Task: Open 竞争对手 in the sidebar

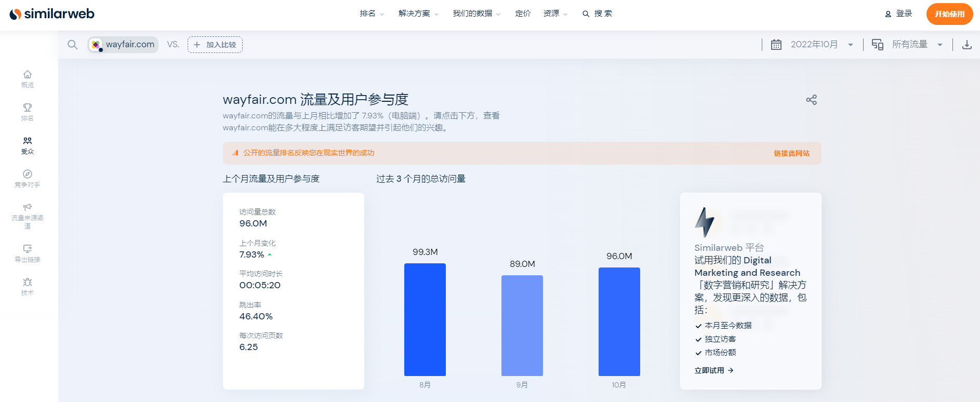Action: [x=28, y=179]
